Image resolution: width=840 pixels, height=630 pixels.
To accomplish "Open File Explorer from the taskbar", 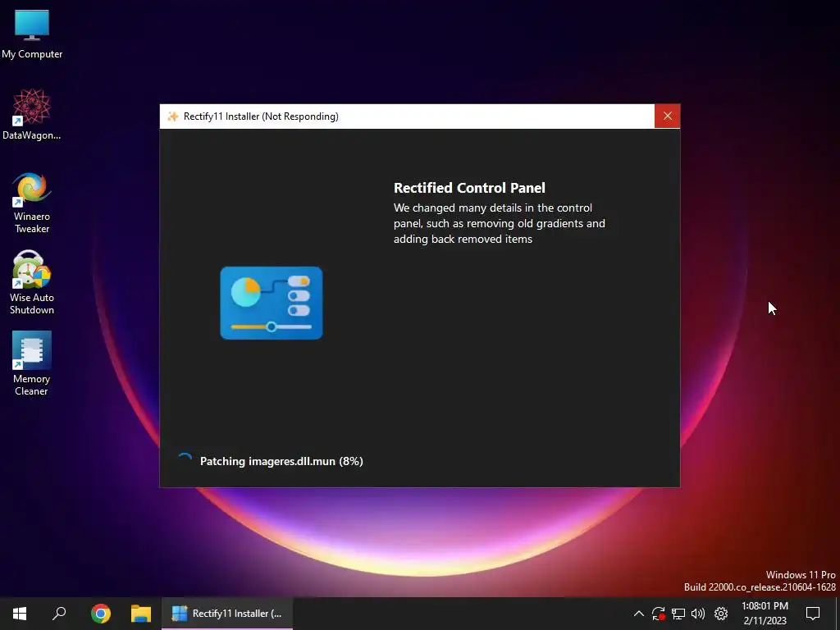I will tap(141, 614).
